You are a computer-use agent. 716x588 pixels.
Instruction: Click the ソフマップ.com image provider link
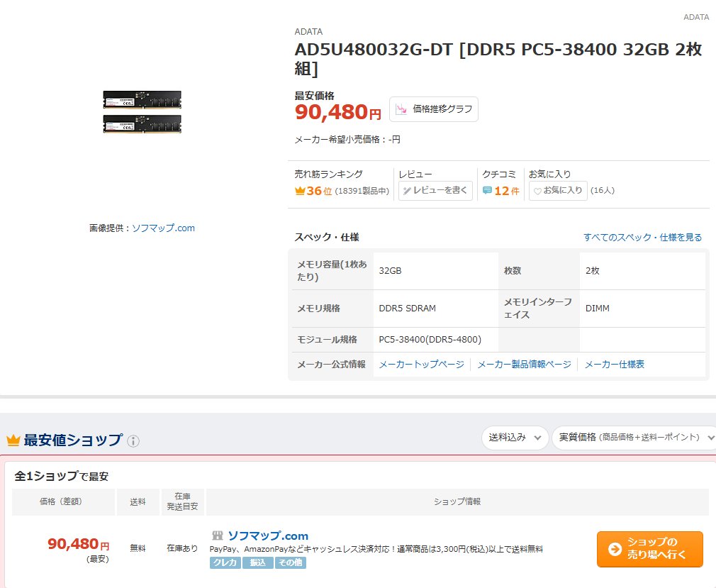click(164, 228)
